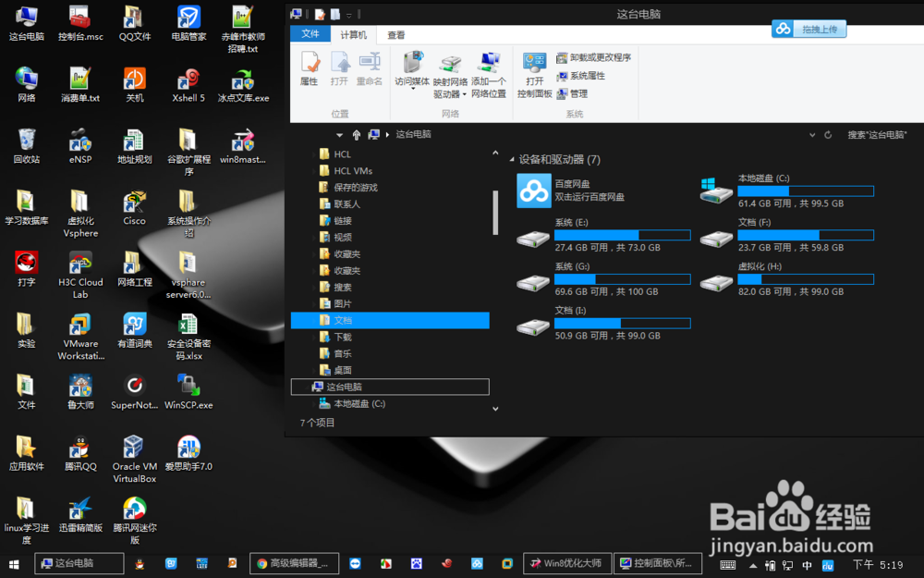
Task: Open the 百度网盘 drive icon
Action: (533, 191)
